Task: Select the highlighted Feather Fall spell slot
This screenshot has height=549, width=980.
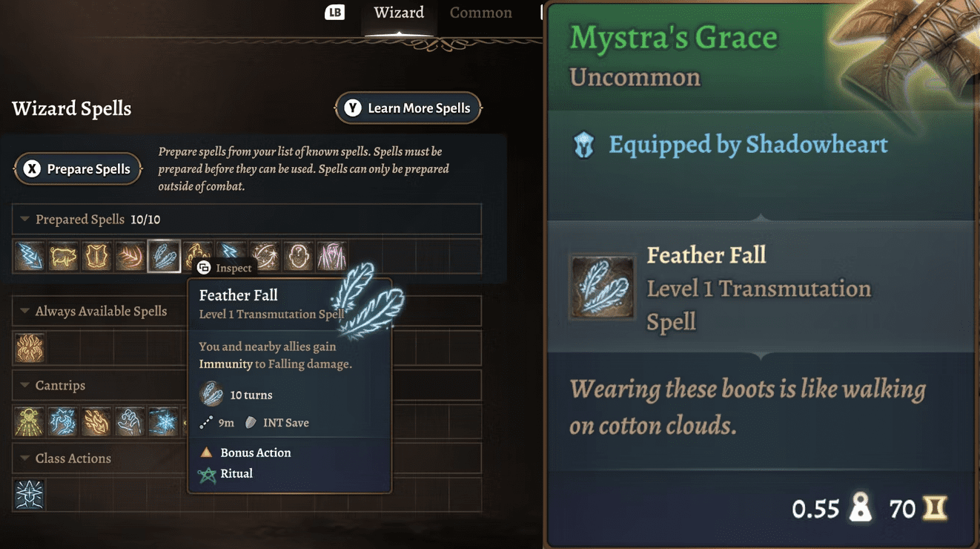Action: [x=163, y=257]
